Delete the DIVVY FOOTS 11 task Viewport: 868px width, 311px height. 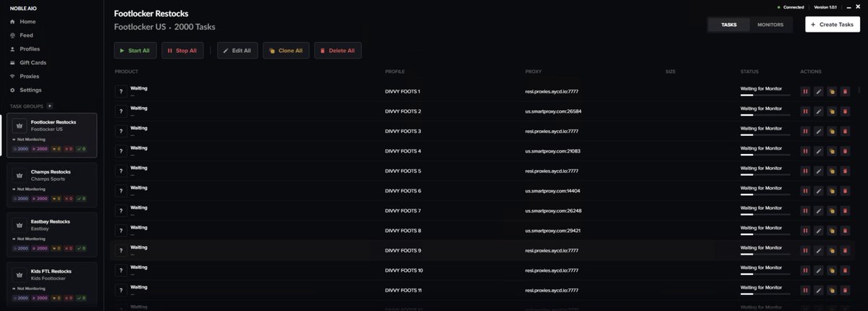pos(844,290)
